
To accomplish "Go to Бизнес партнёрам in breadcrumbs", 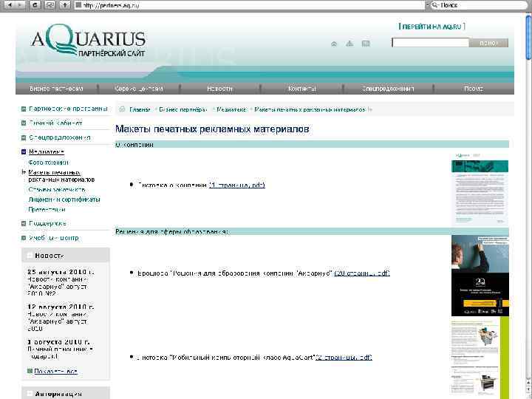I will [x=183, y=109].
